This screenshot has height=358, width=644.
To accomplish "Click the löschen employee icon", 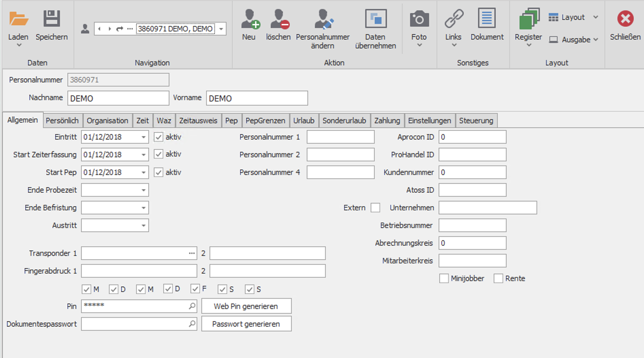I will point(279,19).
